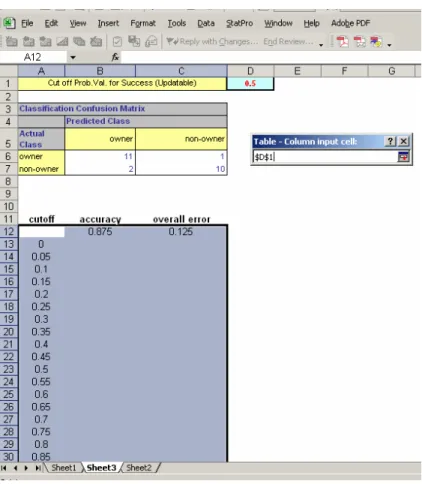Open the Help menu
Image resolution: width=422 pixels, height=484 pixels.
[x=311, y=23]
